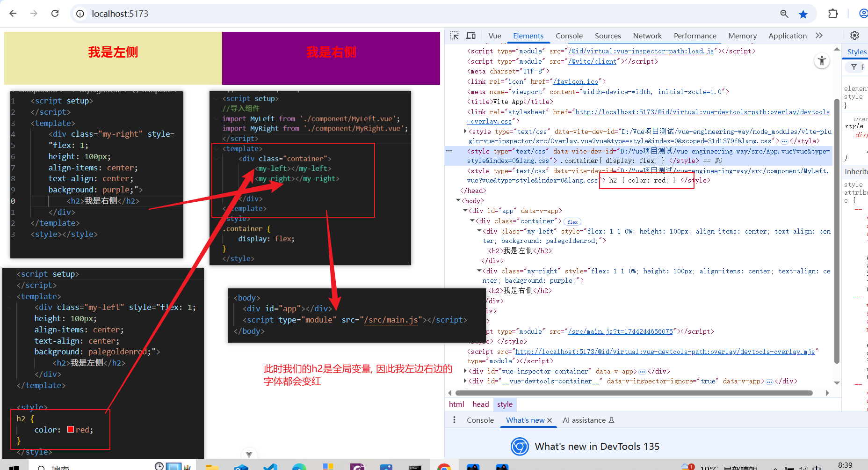Open the Network tab

pyautogui.click(x=647, y=36)
